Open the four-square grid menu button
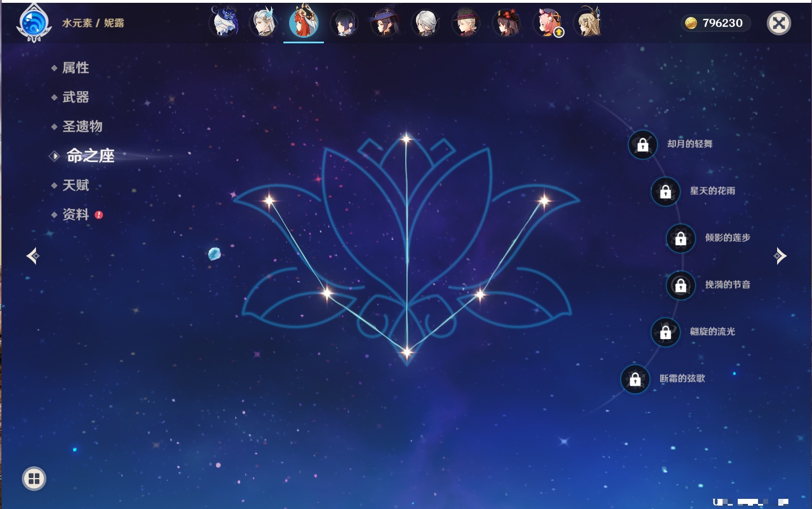812x509 pixels. pyautogui.click(x=34, y=479)
